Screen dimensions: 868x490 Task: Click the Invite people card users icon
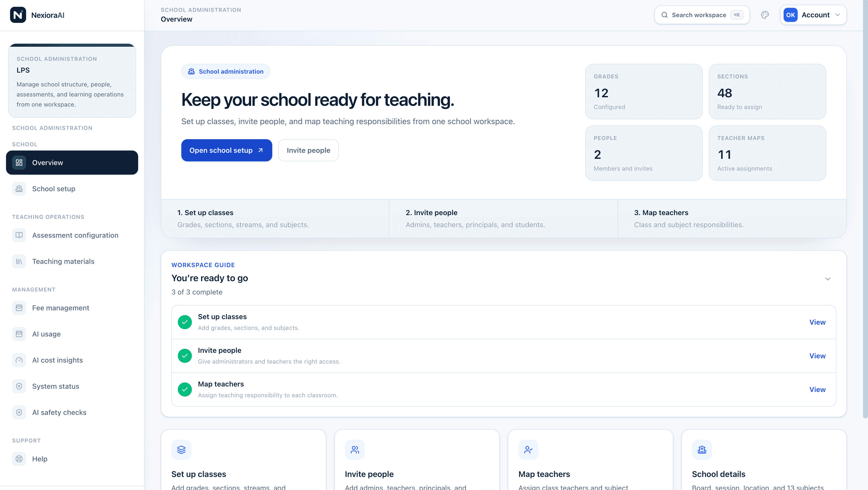[x=355, y=450]
